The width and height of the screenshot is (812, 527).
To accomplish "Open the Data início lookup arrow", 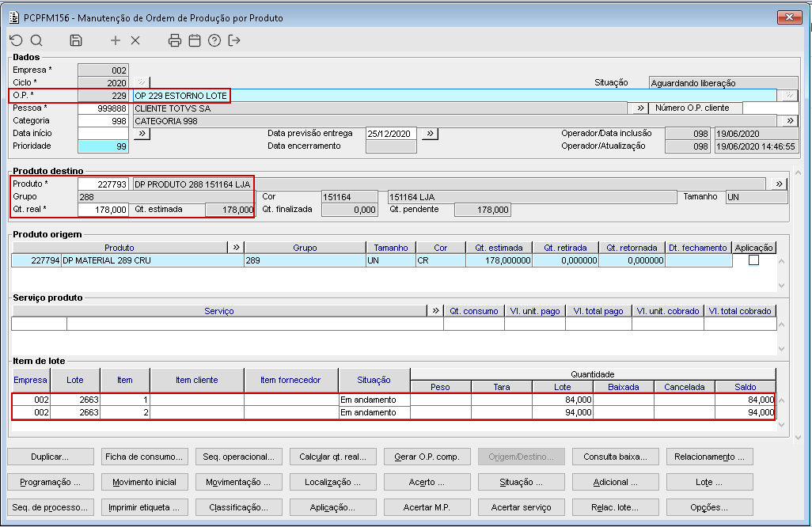I will (142, 134).
